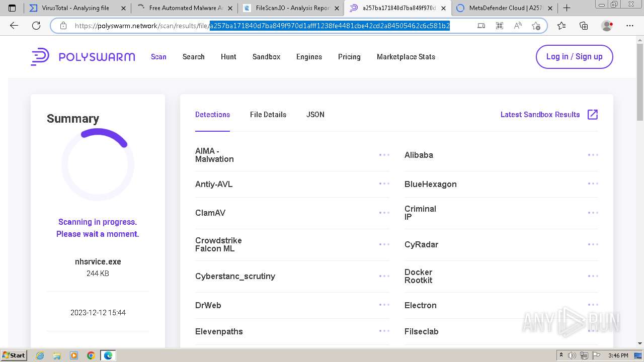644x362 pixels.
Task: Click Log in / Sign up button
Action: (574, 57)
